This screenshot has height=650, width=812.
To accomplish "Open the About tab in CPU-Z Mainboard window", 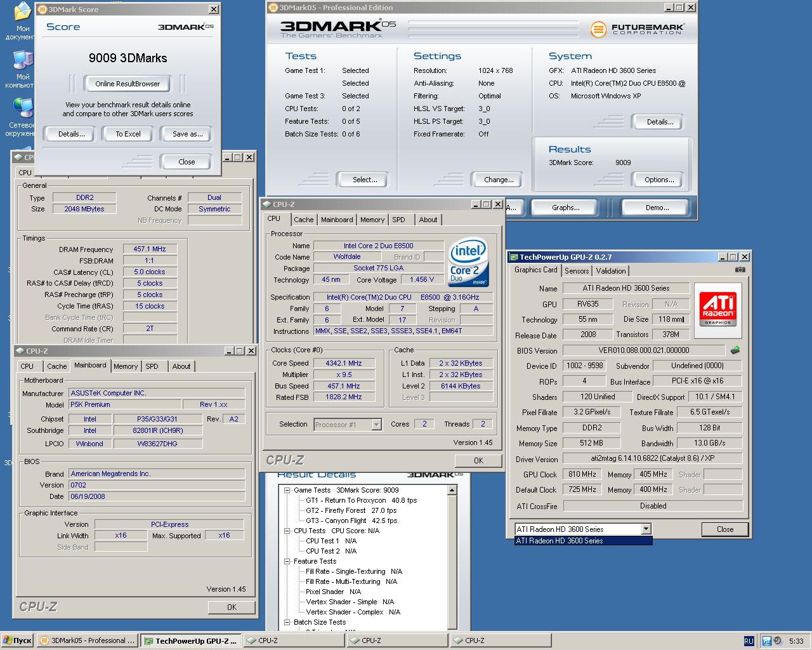I will [181, 366].
